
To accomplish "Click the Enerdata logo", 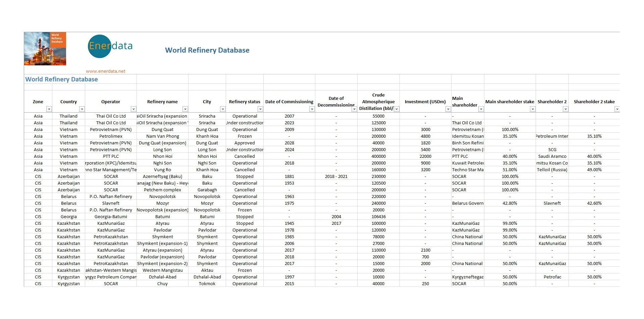I will [x=110, y=46].
